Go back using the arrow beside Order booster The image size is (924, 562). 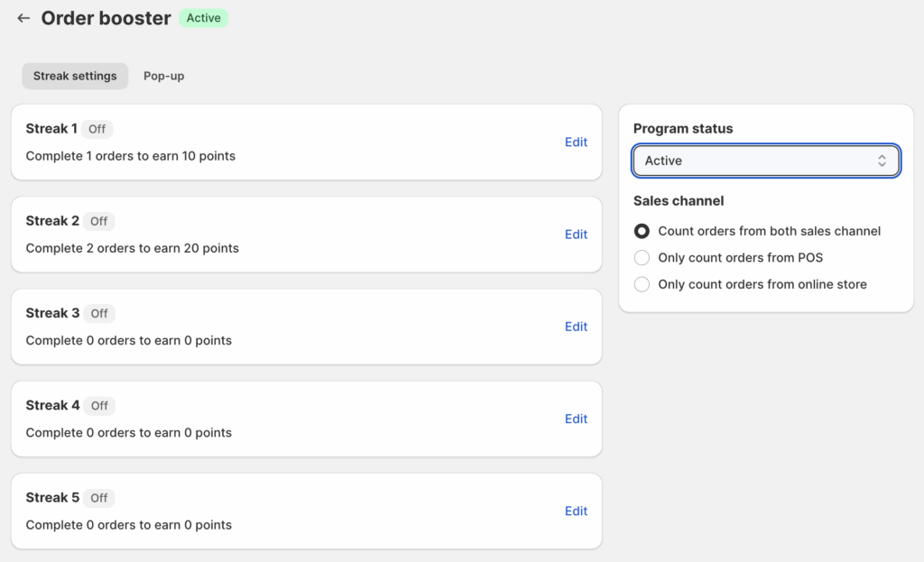23,18
